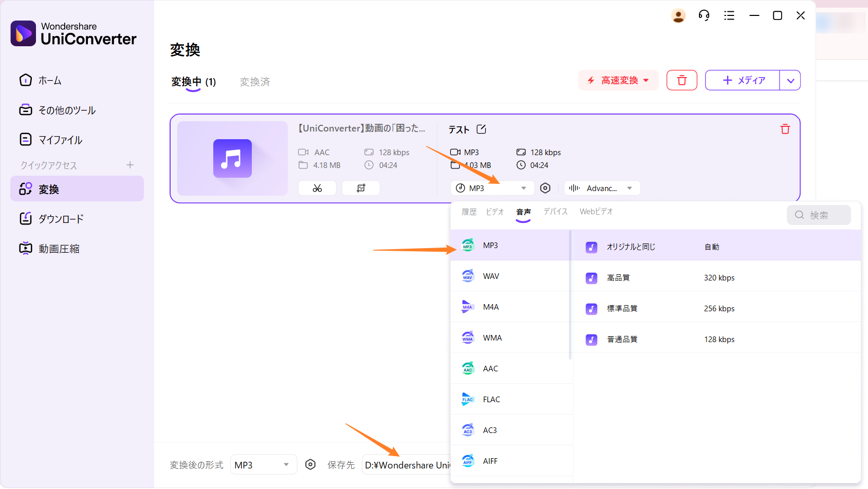Open the hamburger menu list icon
This screenshot has width=868, height=489.
coord(729,15)
